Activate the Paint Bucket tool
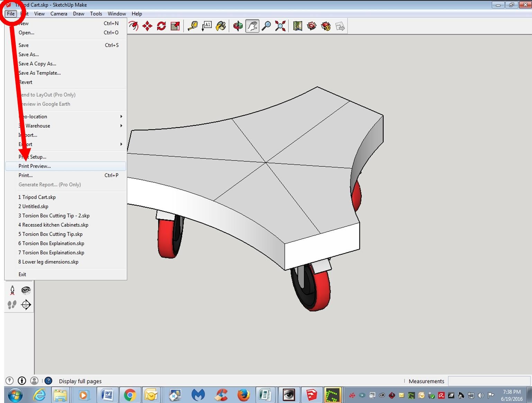Image resolution: width=532 pixels, height=403 pixels. pyautogui.click(x=221, y=26)
